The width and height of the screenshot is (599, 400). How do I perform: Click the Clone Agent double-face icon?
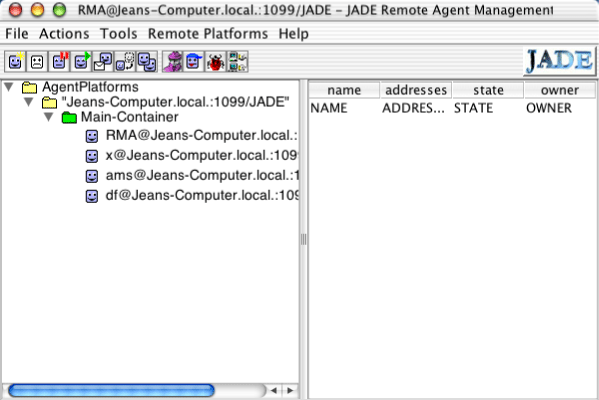coord(147,61)
